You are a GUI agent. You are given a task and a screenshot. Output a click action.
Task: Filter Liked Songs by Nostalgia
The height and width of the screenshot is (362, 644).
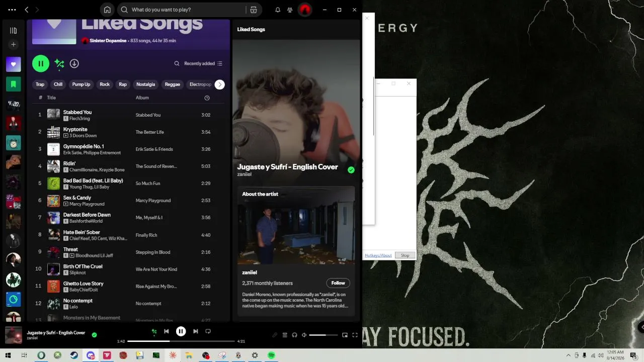click(x=145, y=84)
